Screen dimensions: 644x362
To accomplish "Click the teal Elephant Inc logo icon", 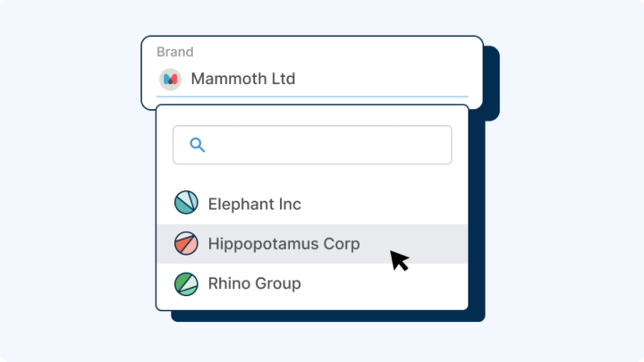I will 186,203.
